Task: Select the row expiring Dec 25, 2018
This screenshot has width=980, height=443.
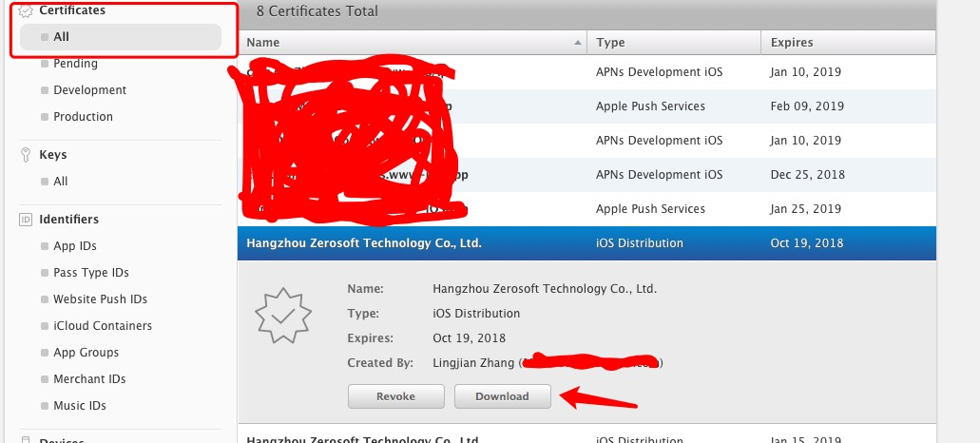Action: pos(586,174)
